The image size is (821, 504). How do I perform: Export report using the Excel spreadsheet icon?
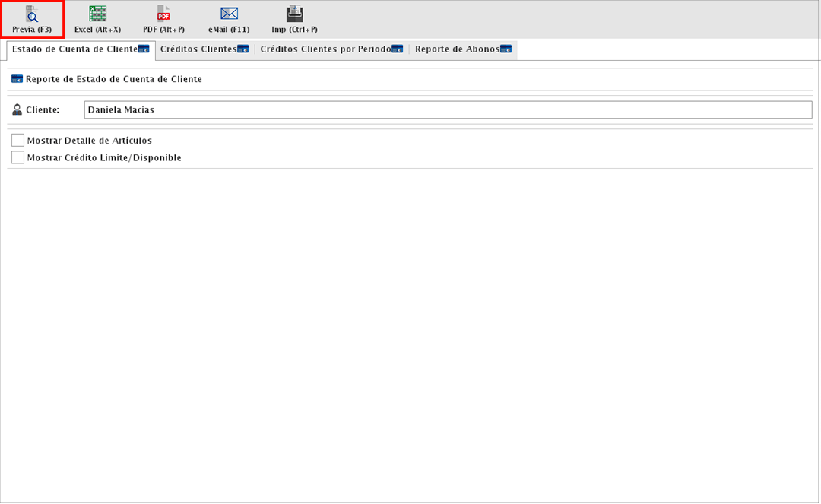click(97, 14)
